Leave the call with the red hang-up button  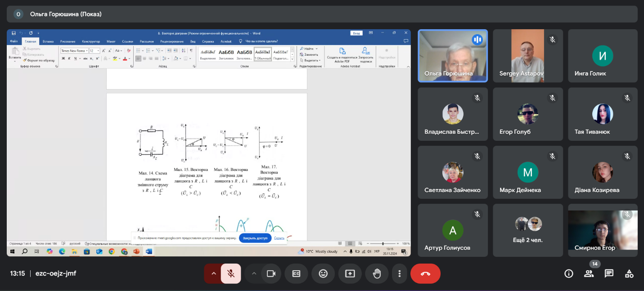(425, 273)
